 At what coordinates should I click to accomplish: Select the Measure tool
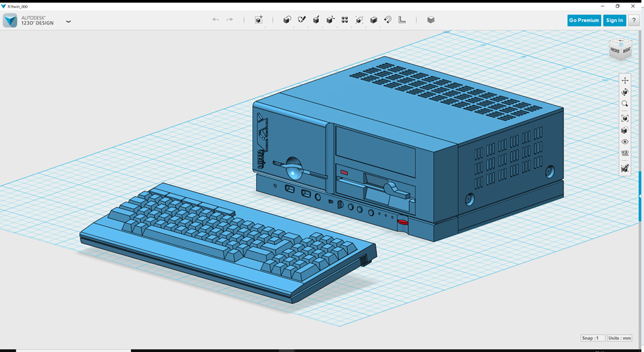tap(402, 20)
